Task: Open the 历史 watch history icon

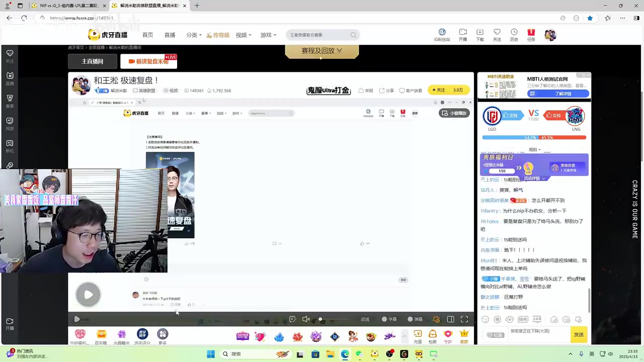Action: [x=514, y=35]
